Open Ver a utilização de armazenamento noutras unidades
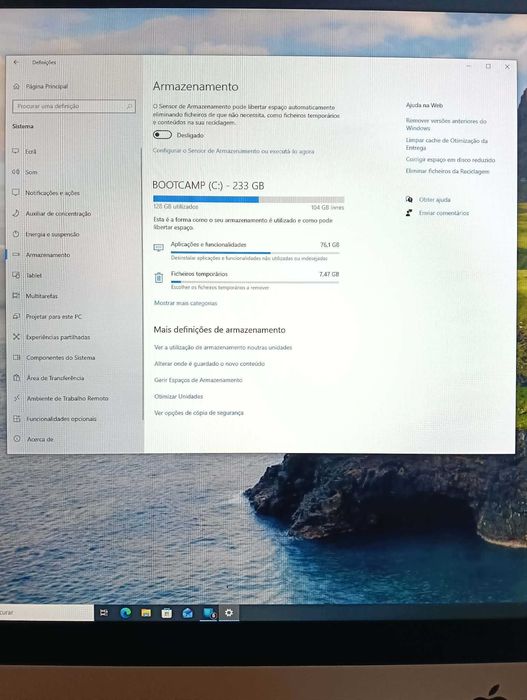 pos(223,347)
